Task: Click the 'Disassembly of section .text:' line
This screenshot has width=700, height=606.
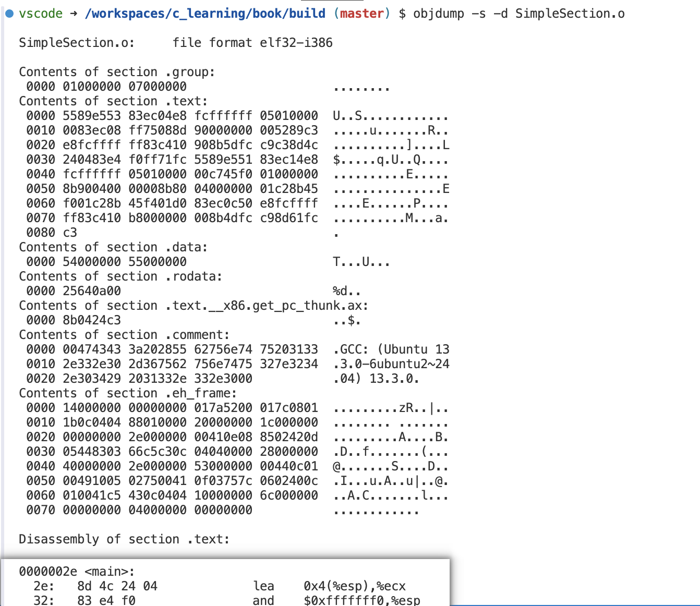Action: [124, 539]
